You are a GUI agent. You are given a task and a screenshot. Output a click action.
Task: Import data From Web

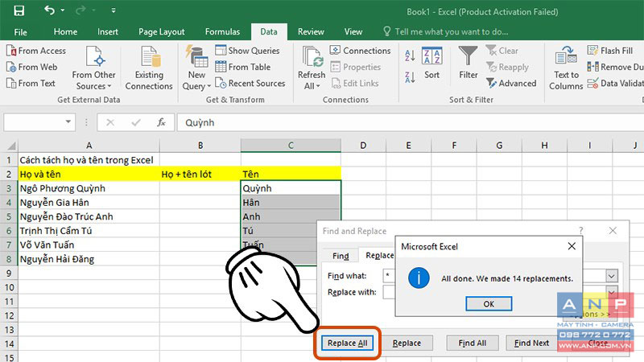32,67
